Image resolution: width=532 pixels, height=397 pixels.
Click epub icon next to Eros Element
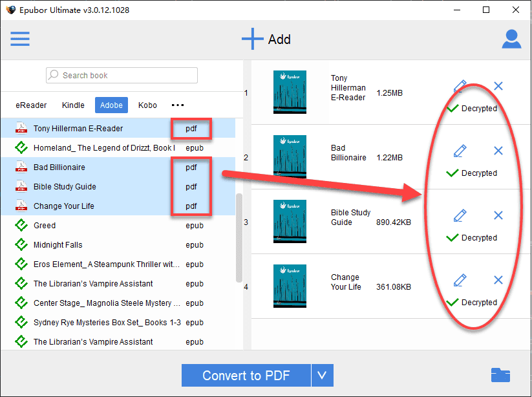[21, 264]
